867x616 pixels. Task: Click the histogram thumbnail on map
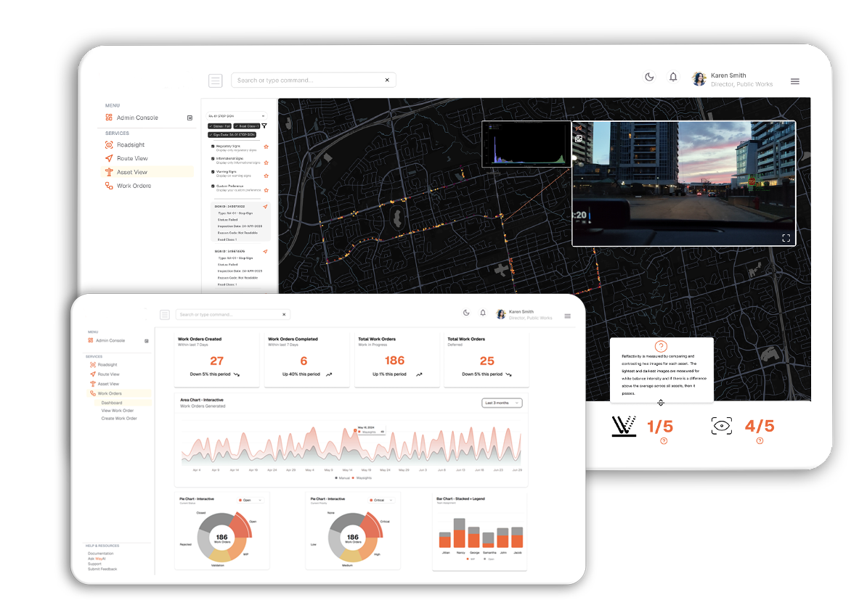[526, 144]
